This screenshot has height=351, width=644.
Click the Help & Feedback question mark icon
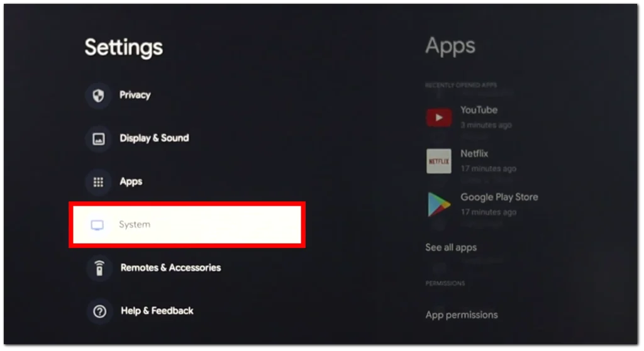click(x=99, y=311)
